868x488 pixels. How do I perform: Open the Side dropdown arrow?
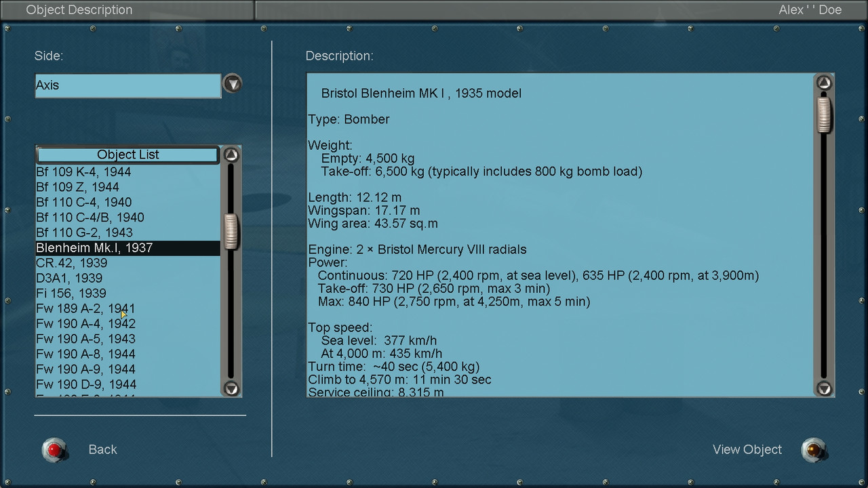click(x=233, y=84)
